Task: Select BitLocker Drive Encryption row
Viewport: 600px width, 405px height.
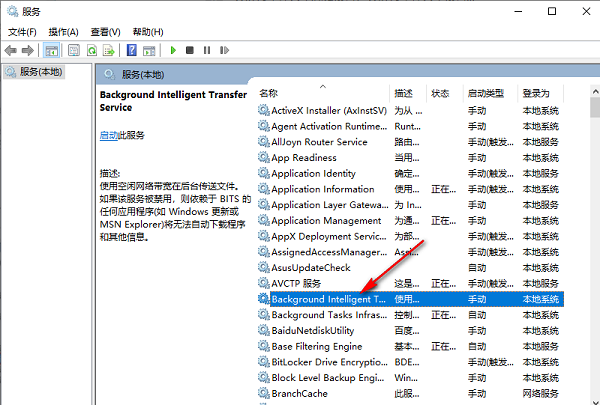Action: [410, 361]
